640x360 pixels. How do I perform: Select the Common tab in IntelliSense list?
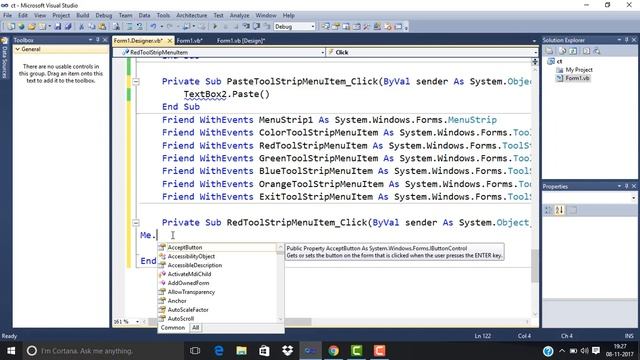pyautogui.click(x=173, y=328)
